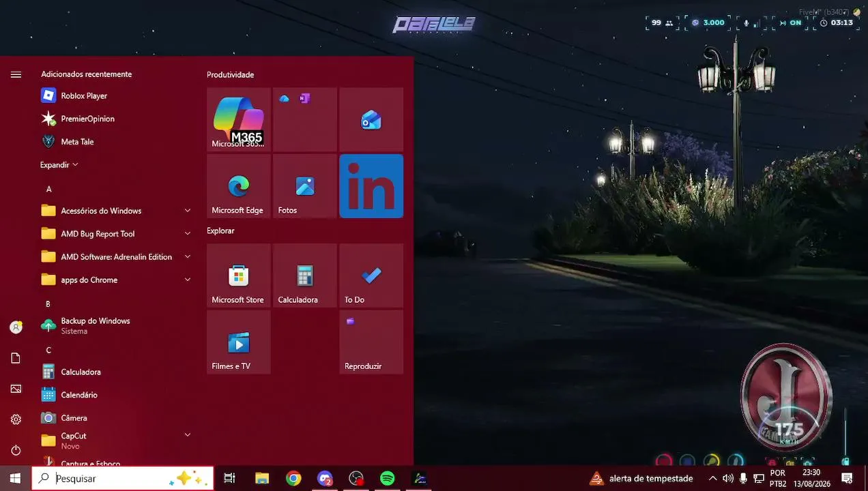Switch POR PTB2 keyboard language

778,479
